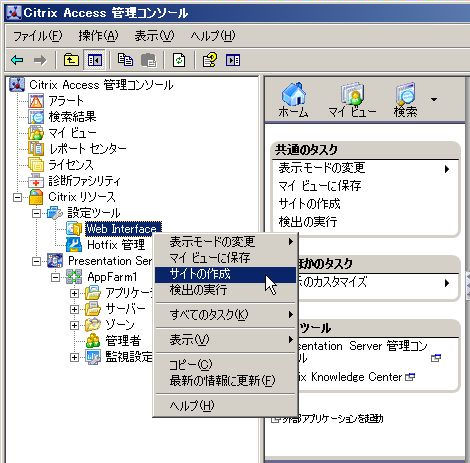
Task: Toggle the action pane toolbar icon
Action: click(x=233, y=60)
